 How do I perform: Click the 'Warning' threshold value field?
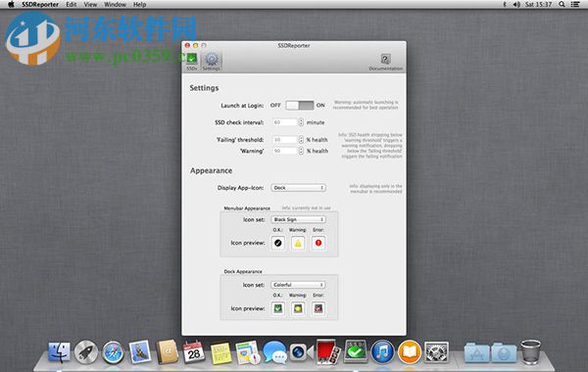point(284,151)
